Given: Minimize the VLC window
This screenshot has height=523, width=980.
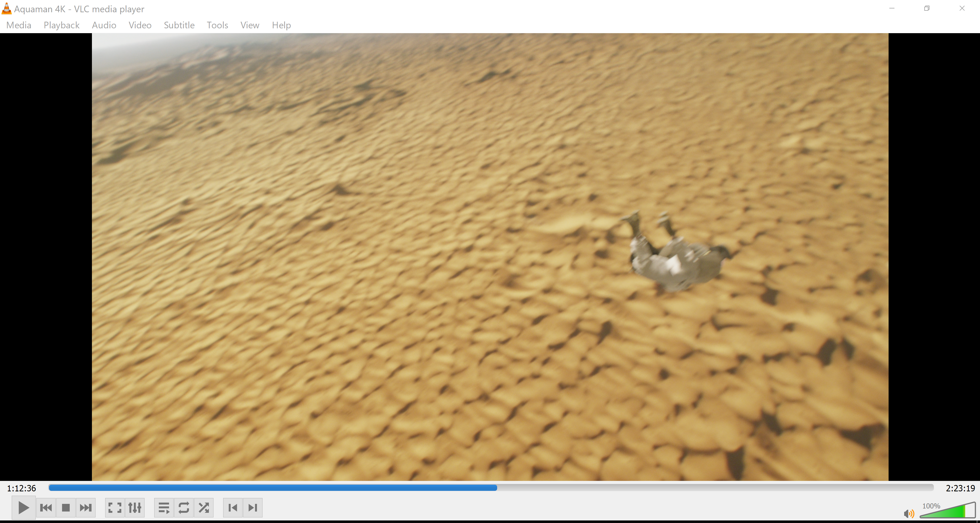Looking at the screenshot, I should point(892,8).
